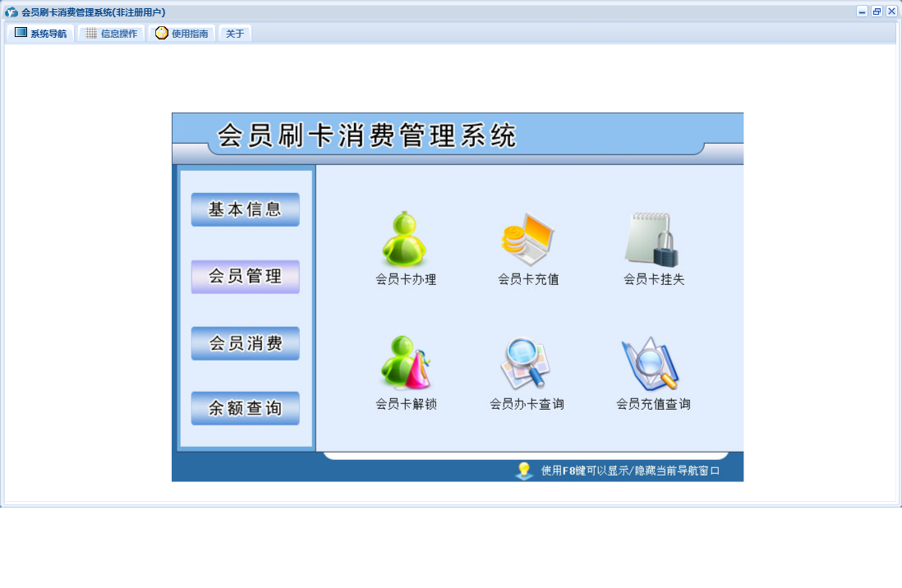Close the application window

(891, 11)
